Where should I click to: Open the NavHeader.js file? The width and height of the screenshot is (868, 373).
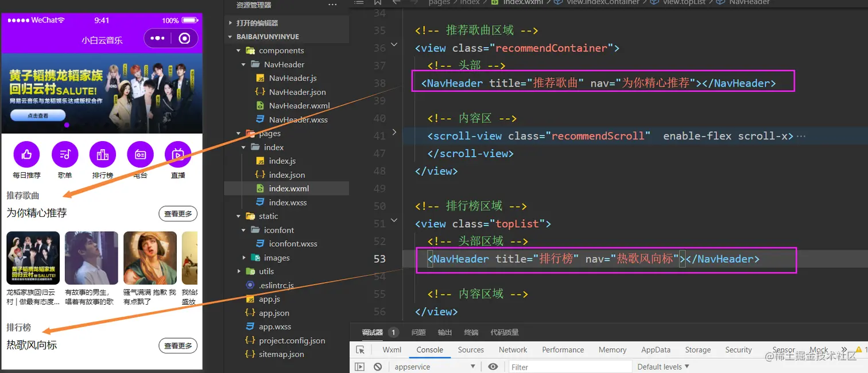(x=286, y=78)
